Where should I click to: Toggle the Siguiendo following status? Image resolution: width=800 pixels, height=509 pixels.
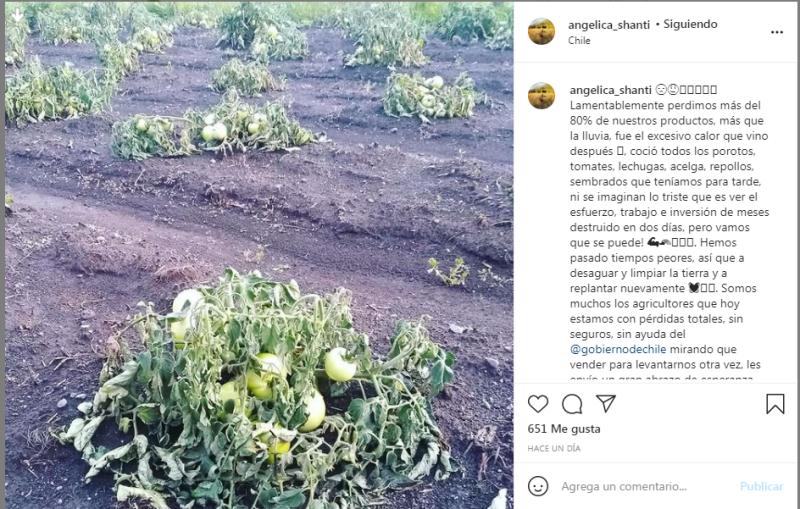(690, 24)
